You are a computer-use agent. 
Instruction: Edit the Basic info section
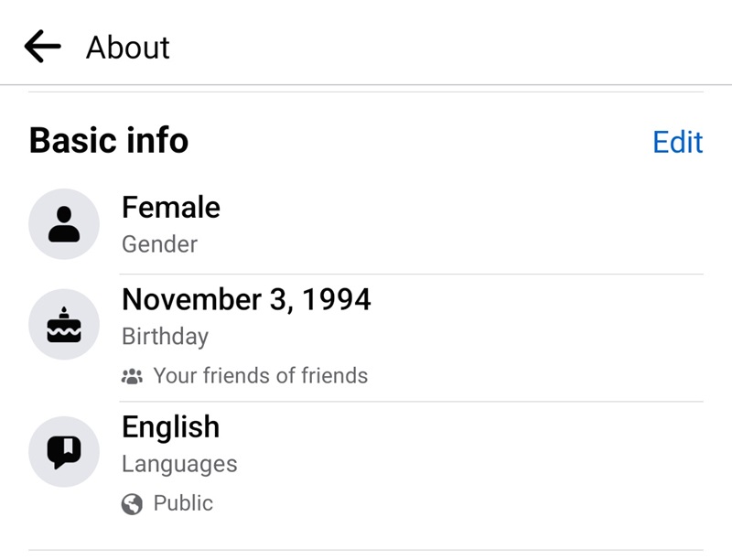coord(677,142)
